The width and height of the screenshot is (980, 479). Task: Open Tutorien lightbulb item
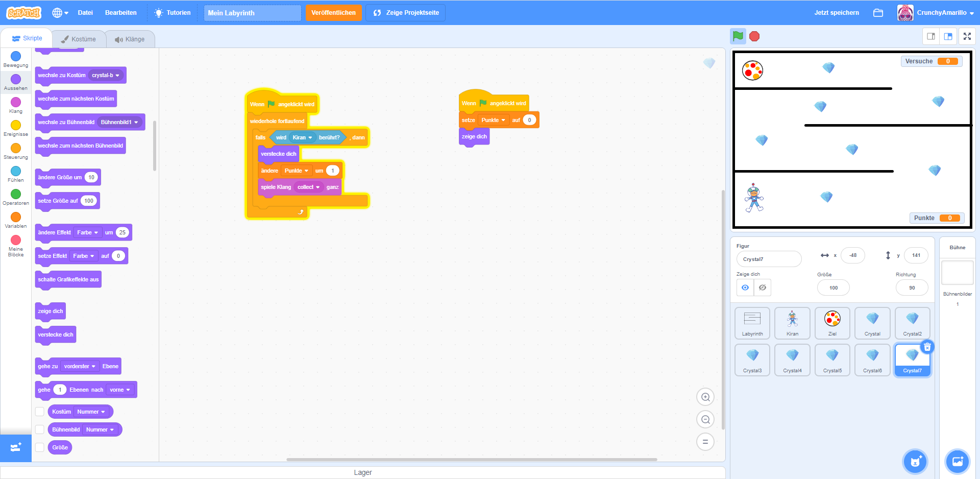[x=173, y=13]
